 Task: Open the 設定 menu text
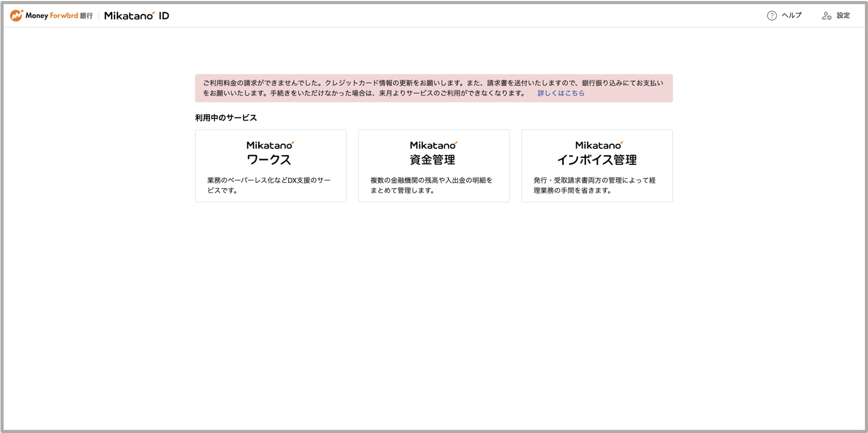(x=843, y=16)
